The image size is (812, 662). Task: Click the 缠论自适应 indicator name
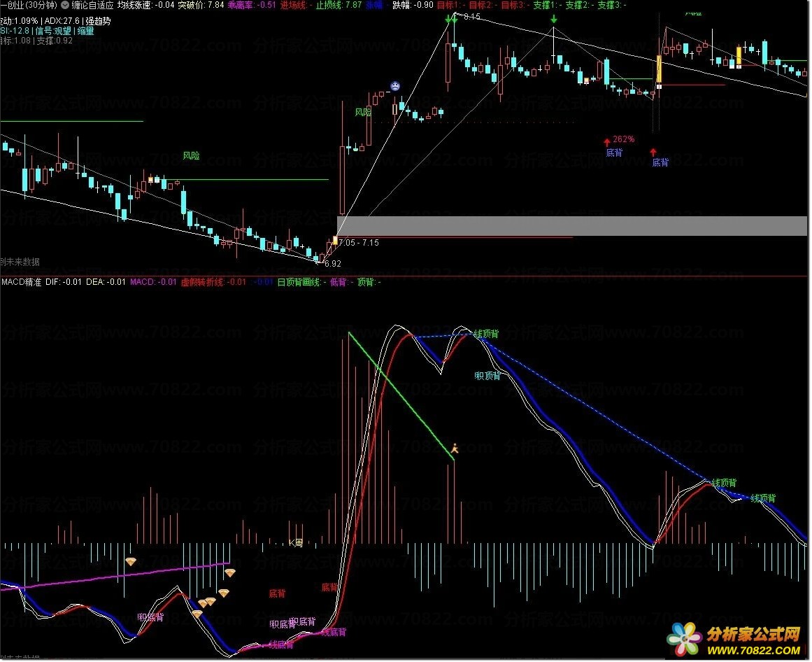[x=92, y=5]
